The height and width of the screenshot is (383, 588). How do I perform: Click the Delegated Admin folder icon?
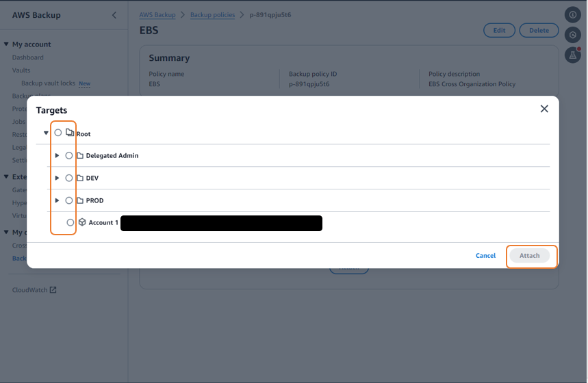coord(80,155)
